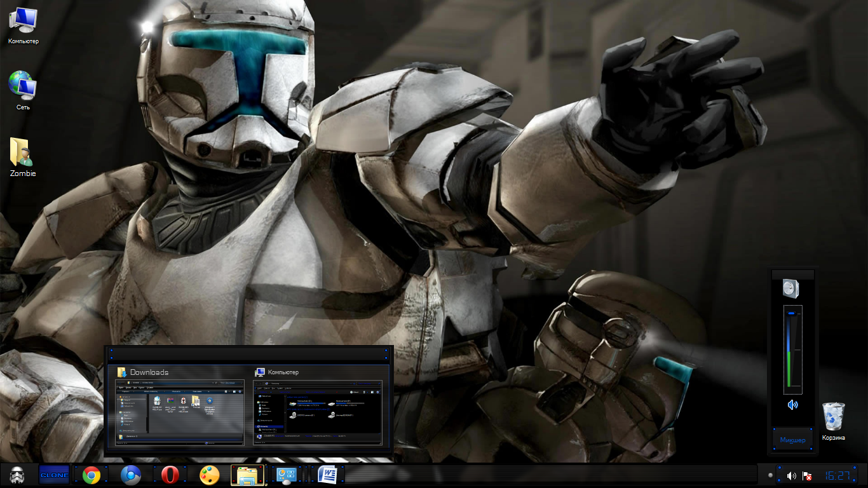
Task: Launch the blue Chromium browser icon
Action: [131, 475]
